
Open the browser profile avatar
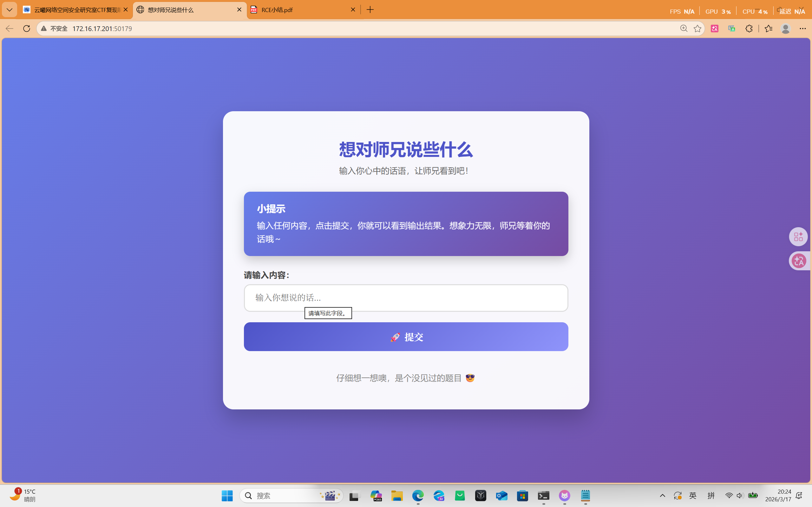click(x=785, y=29)
